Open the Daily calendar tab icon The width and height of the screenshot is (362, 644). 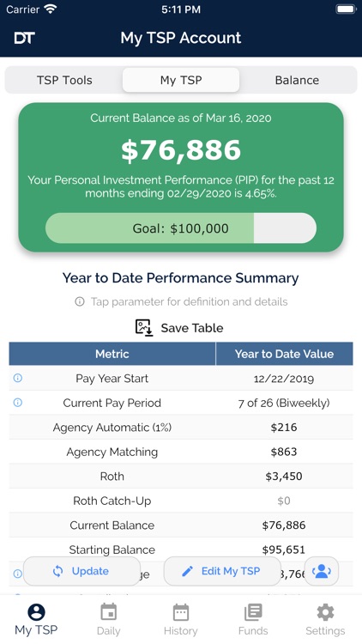(x=109, y=612)
